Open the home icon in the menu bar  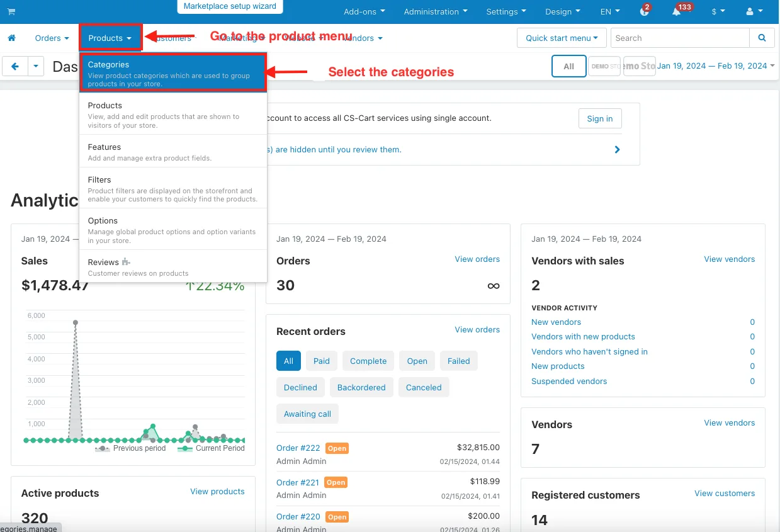tap(11, 38)
